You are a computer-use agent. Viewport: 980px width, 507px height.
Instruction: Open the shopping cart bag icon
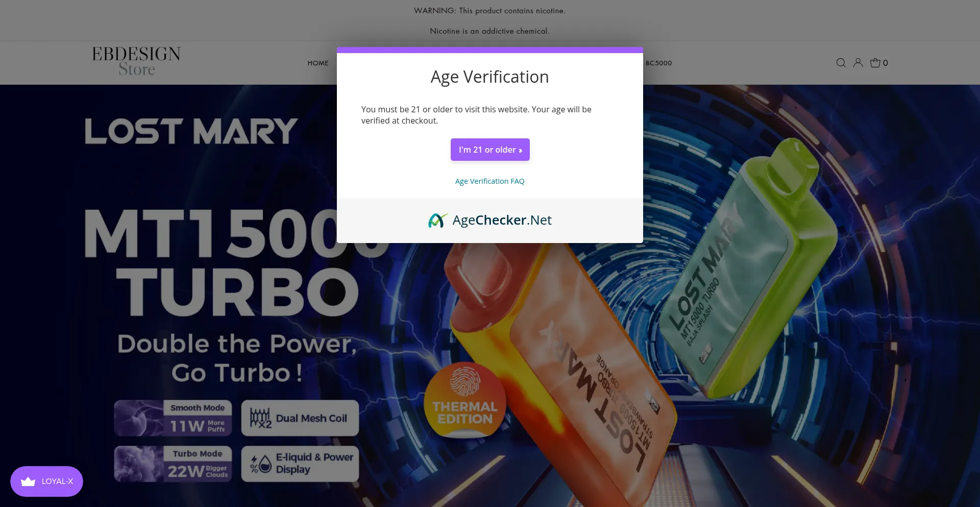[875, 63]
